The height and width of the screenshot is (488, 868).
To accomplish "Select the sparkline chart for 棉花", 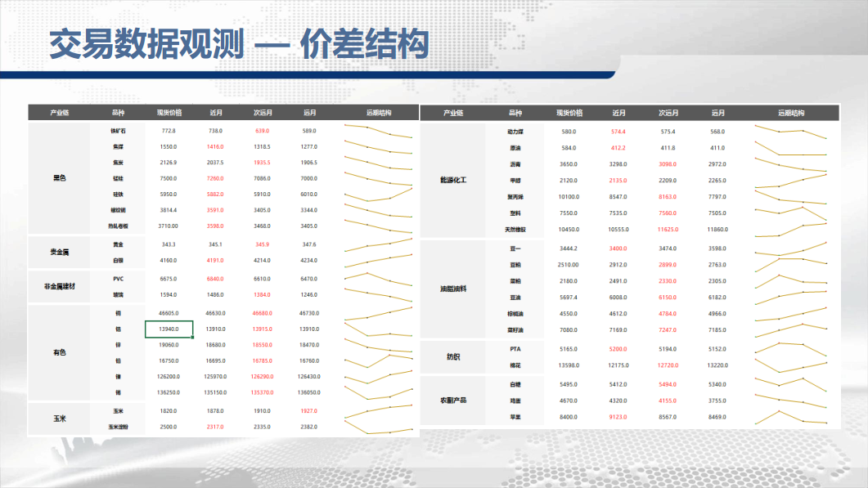I will (x=789, y=365).
